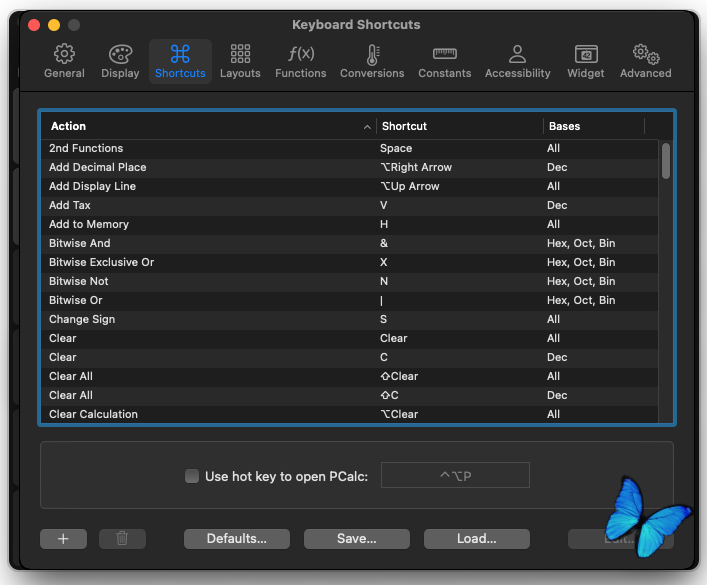Click the hot key recorder field
This screenshot has width=707, height=585.
[x=455, y=475]
